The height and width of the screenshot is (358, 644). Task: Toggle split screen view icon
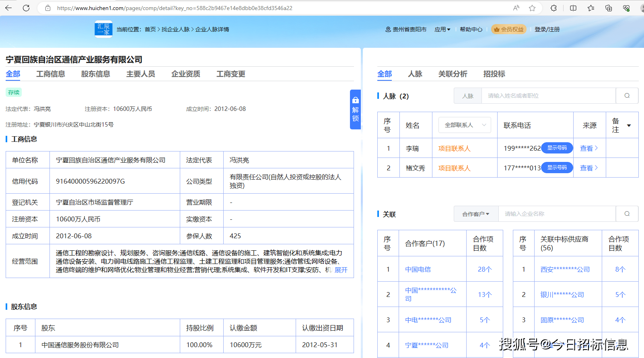coord(573,8)
